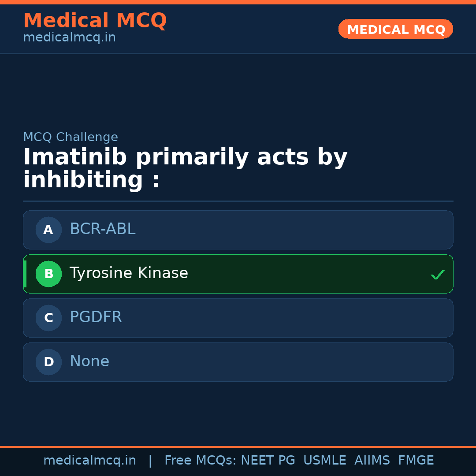Visit medicalmcq.in link below the header title
This screenshot has height=476, width=476.
(x=69, y=38)
